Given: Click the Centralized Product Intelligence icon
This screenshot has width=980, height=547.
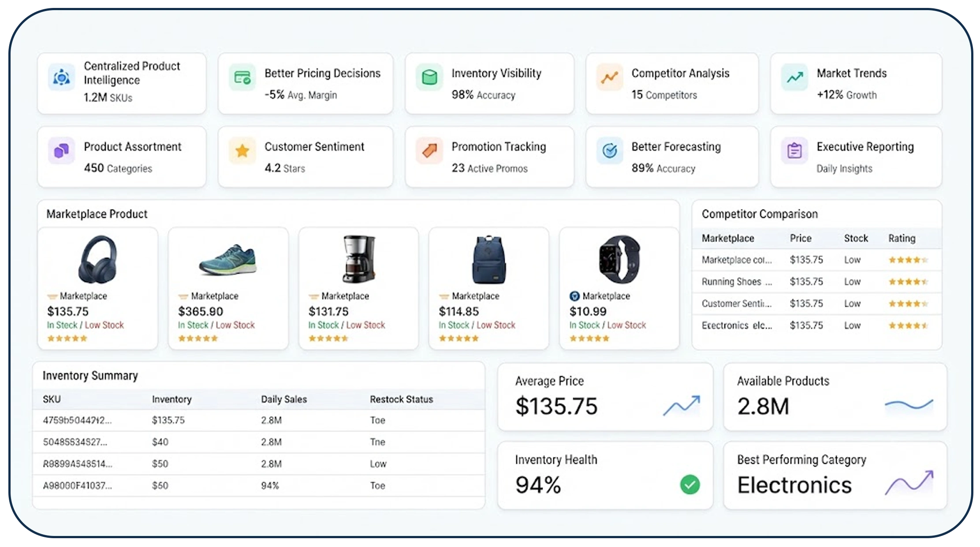Looking at the screenshot, I should tap(61, 78).
